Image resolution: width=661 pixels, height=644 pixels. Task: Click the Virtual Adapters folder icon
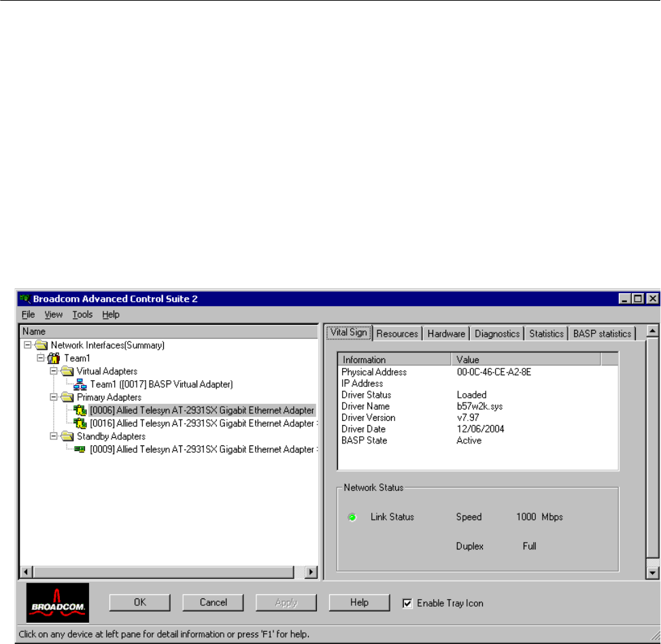pyautogui.click(x=67, y=371)
